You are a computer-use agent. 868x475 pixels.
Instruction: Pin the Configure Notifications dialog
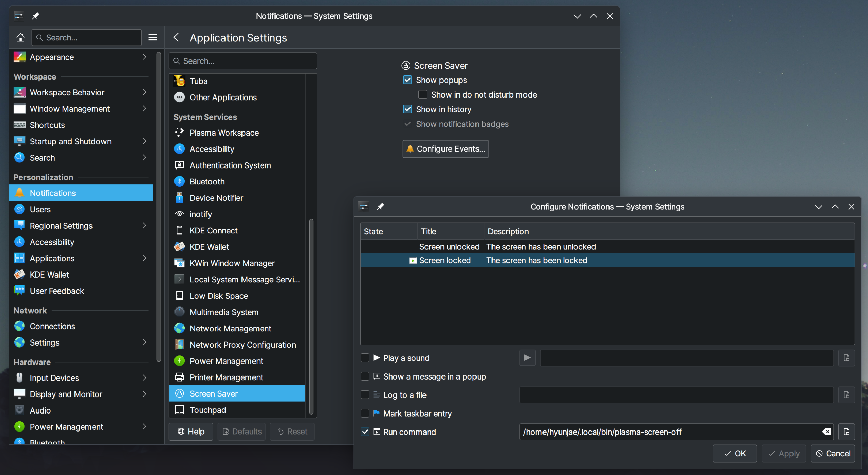click(380, 206)
